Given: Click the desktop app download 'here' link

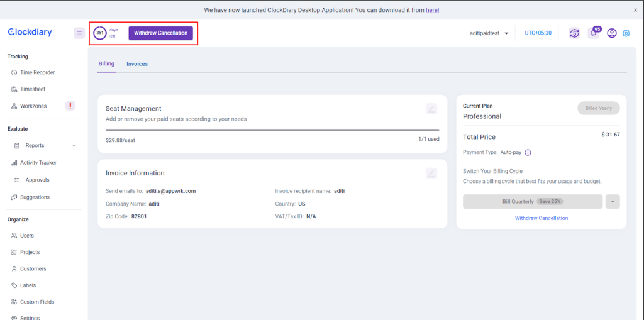Looking at the screenshot, I should [432, 10].
